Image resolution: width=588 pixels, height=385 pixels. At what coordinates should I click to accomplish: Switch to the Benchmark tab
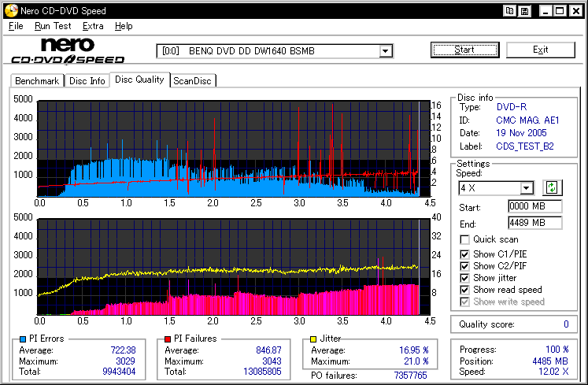coord(37,80)
